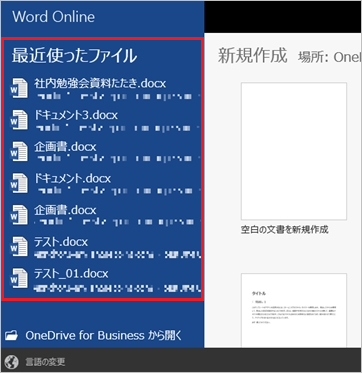The width and height of the screenshot is (362, 373).
Task: Click Word icon beside 社内勉強会資料たたき.docx
Action: 19,88
